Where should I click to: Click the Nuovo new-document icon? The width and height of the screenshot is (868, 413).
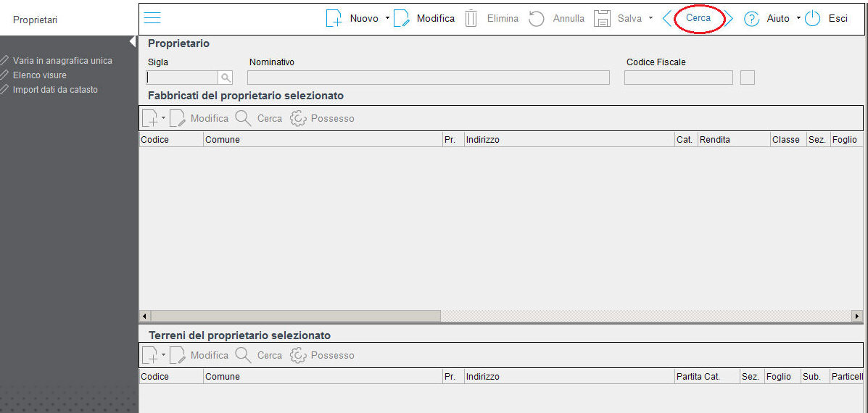[x=334, y=18]
